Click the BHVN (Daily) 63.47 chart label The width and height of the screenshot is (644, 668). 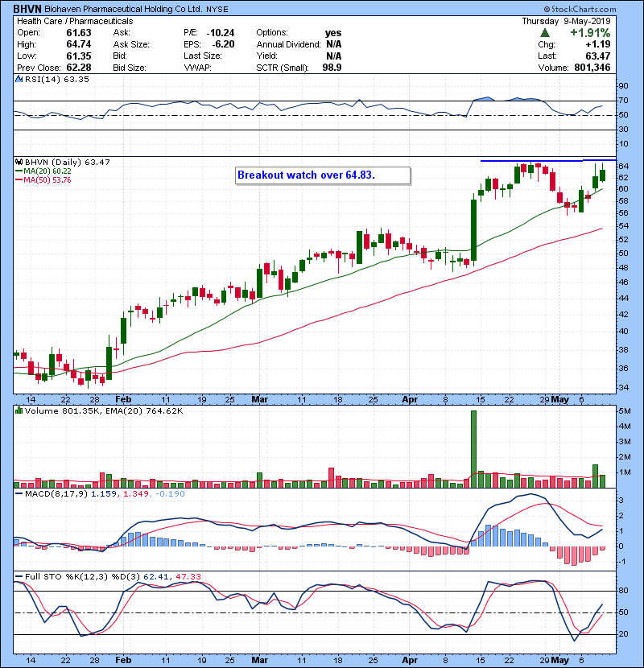68,162
